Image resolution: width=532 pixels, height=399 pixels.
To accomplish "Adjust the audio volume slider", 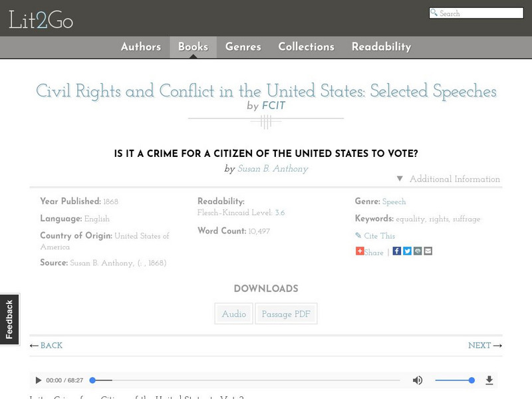I will (x=455, y=380).
